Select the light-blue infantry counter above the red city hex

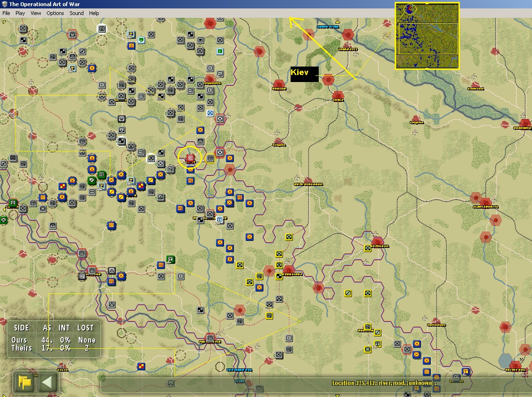click(210, 113)
